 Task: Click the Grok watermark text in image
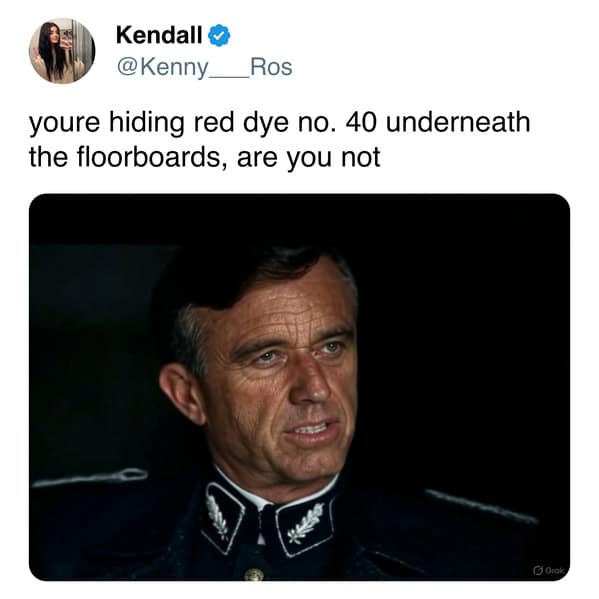click(x=554, y=571)
